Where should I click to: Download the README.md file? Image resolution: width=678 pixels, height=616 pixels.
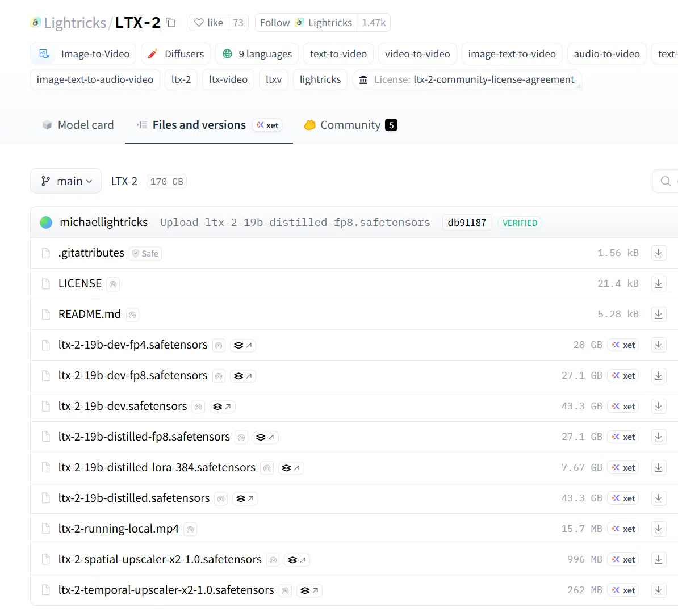pos(659,315)
